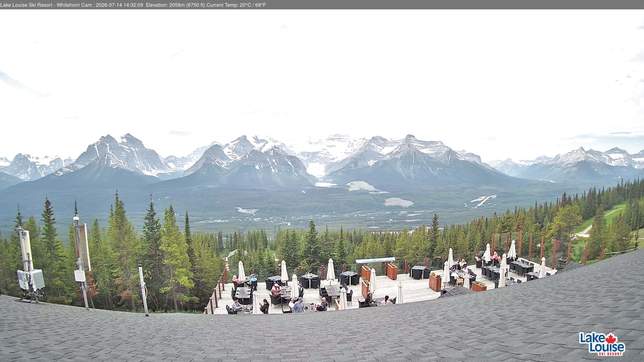644x362 pixels.
Task: Click the Lake Louise Ski Resort logo
Action: 602,344
